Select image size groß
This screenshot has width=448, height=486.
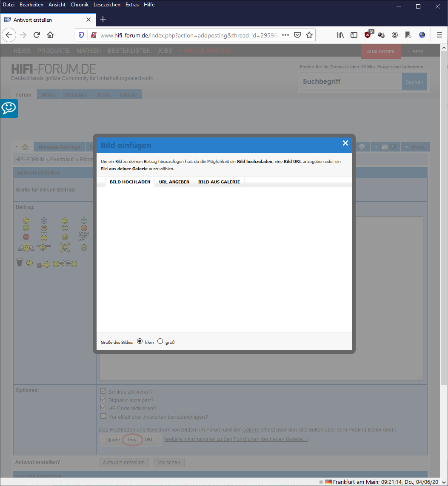[x=160, y=341]
